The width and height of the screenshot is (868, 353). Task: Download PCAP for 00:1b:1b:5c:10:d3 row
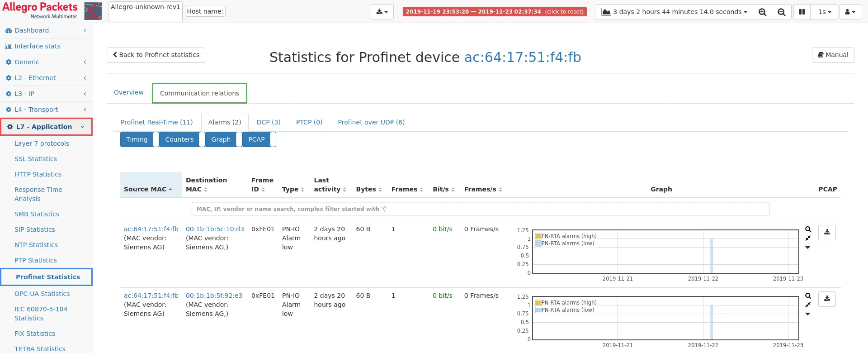pos(827,232)
